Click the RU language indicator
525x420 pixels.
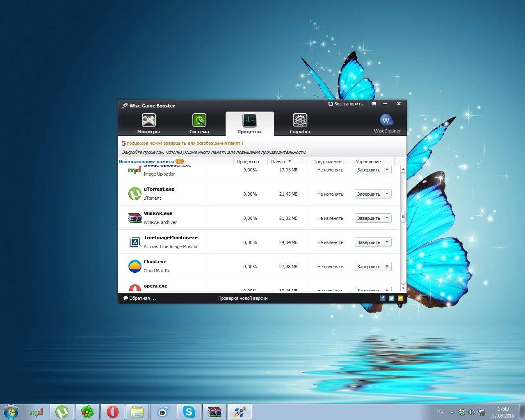pyautogui.click(x=440, y=411)
